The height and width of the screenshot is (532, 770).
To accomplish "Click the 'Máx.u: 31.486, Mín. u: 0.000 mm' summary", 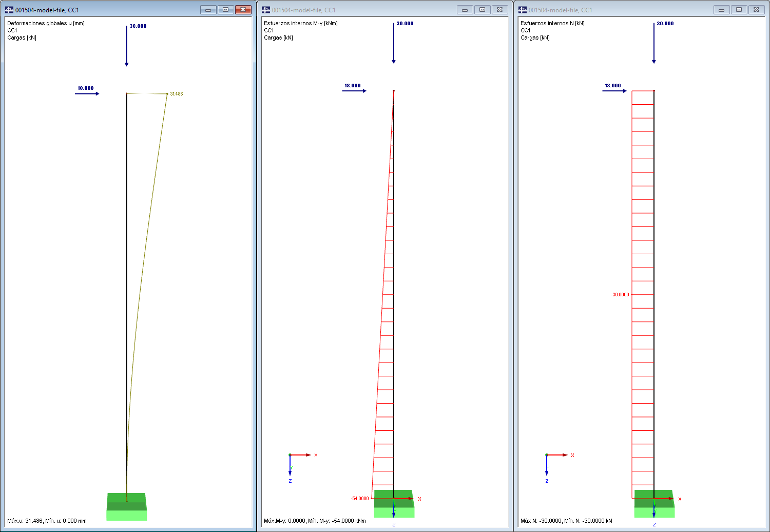I will pos(47,521).
